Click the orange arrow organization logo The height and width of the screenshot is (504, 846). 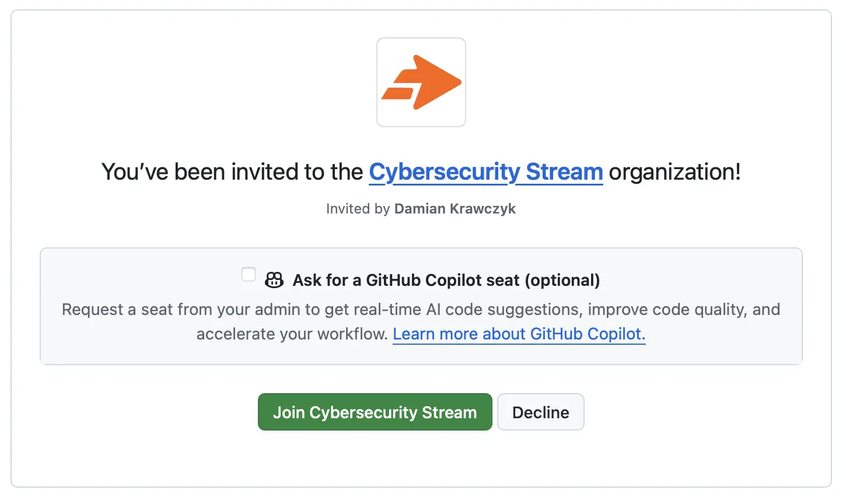click(421, 82)
